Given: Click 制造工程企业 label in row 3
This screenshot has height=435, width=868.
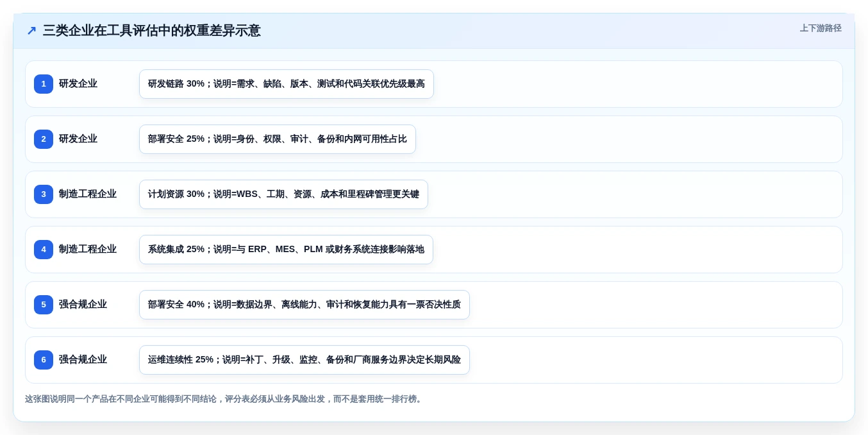Looking at the screenshot, I should tap(88, 194).
